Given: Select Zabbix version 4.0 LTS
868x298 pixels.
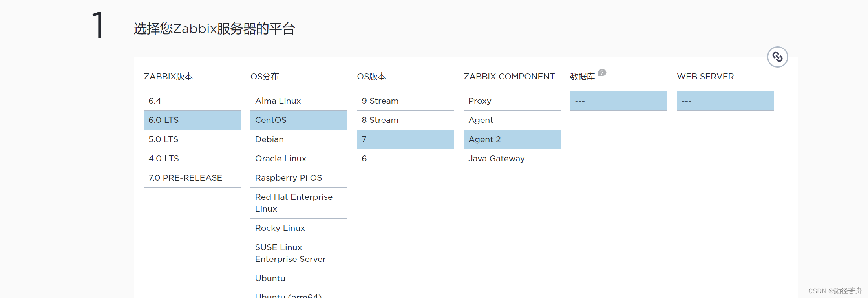Looking at the screenshot, I should pyautogui.click(x=192, y=159).
